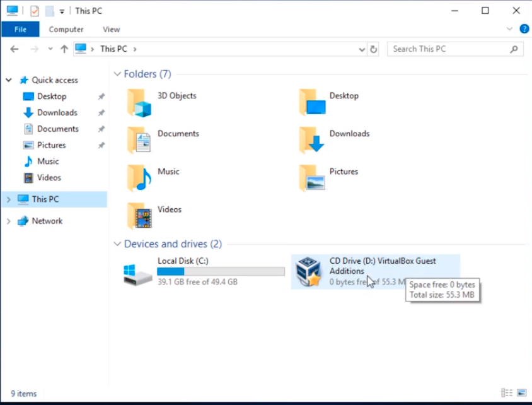Collapse the Devices and drives group
This screenshot has width=532, height=405.
[117, 244]
